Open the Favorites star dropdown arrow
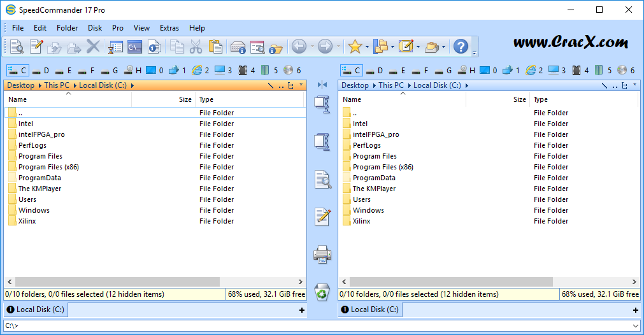The image size is (644, 335). point(367,46)
